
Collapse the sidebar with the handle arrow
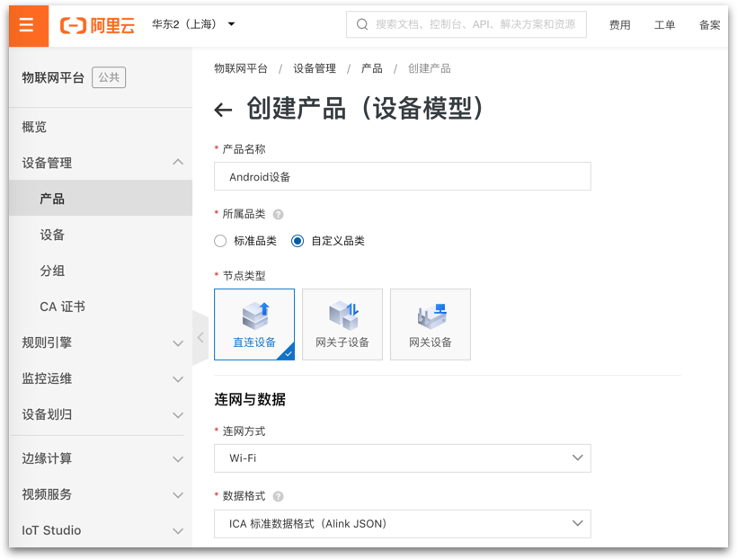200,337
